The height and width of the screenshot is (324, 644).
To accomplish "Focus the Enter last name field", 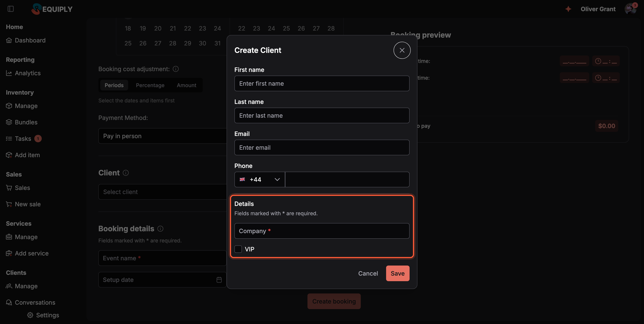I will click(x=322, y=115).
